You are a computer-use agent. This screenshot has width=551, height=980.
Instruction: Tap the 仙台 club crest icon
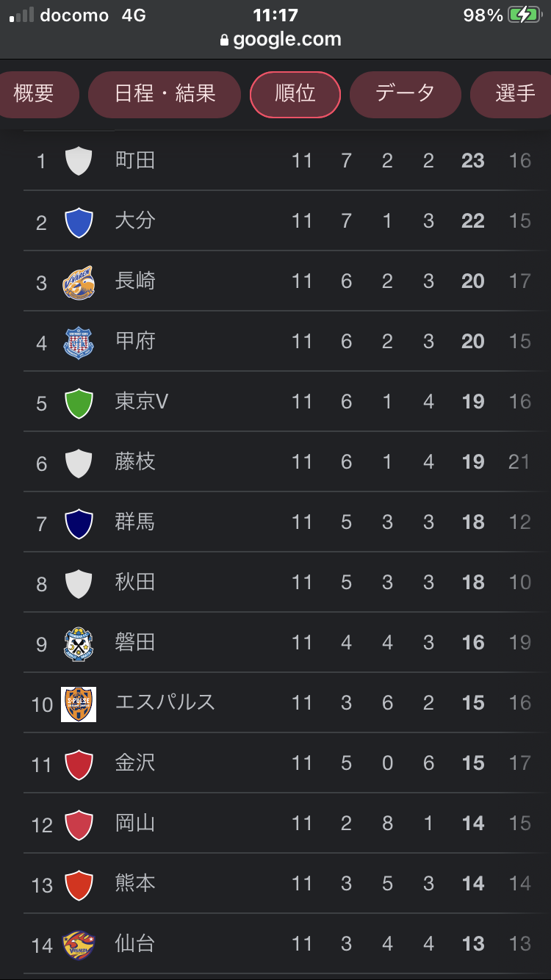tap(79, 945)
